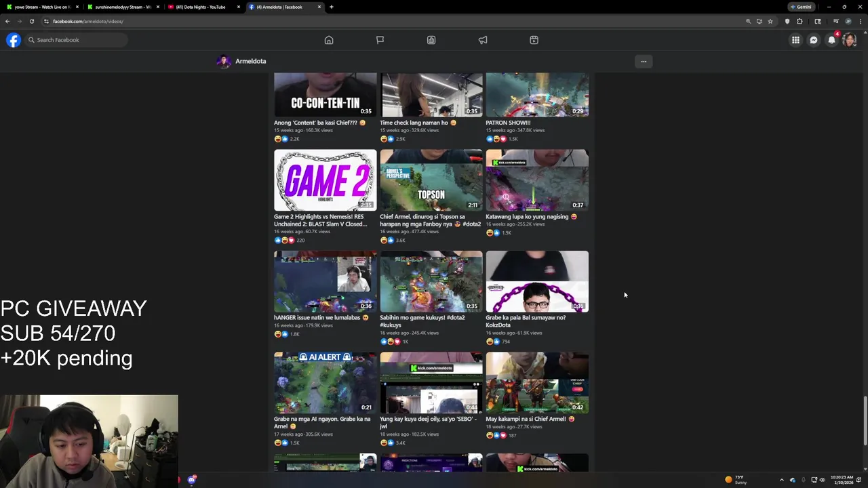Play the TOPSON video thumbnail
The width and height of the screenshot is (868, 488).
pos(431,180)
